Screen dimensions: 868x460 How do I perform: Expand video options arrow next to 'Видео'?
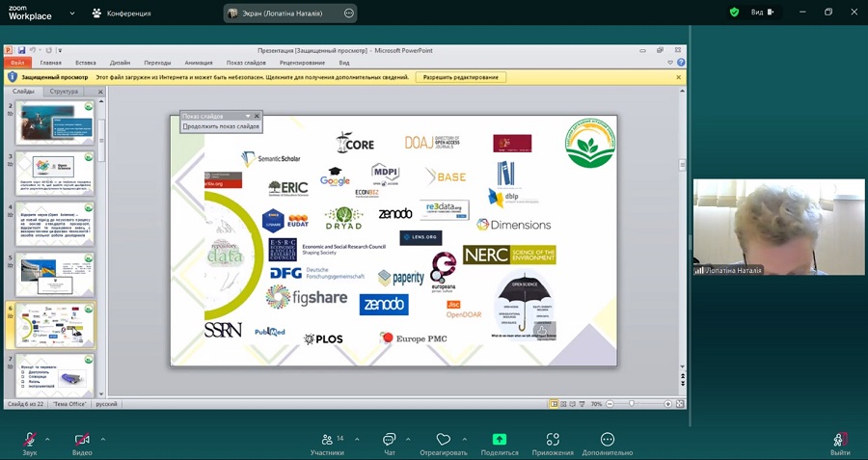click(102, 440)
